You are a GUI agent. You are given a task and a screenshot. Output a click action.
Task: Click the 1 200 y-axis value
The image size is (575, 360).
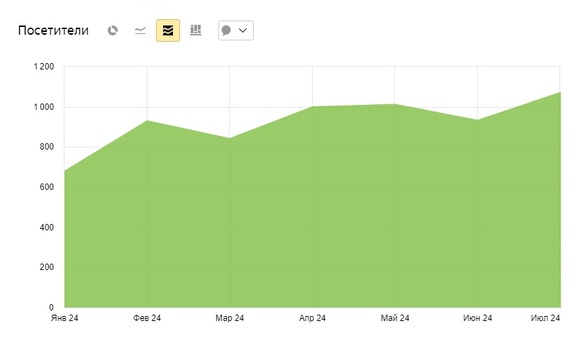44,67
